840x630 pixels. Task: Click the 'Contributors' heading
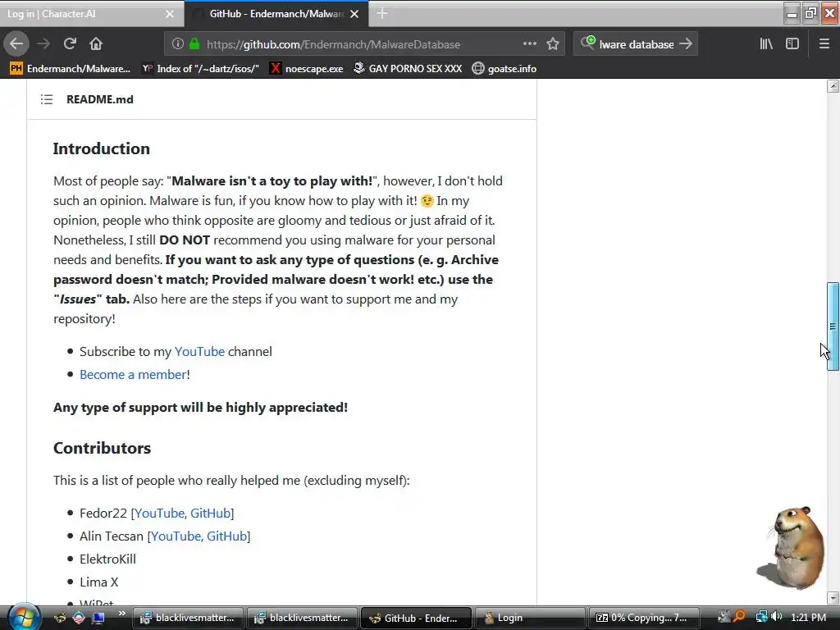coord(102,448)
